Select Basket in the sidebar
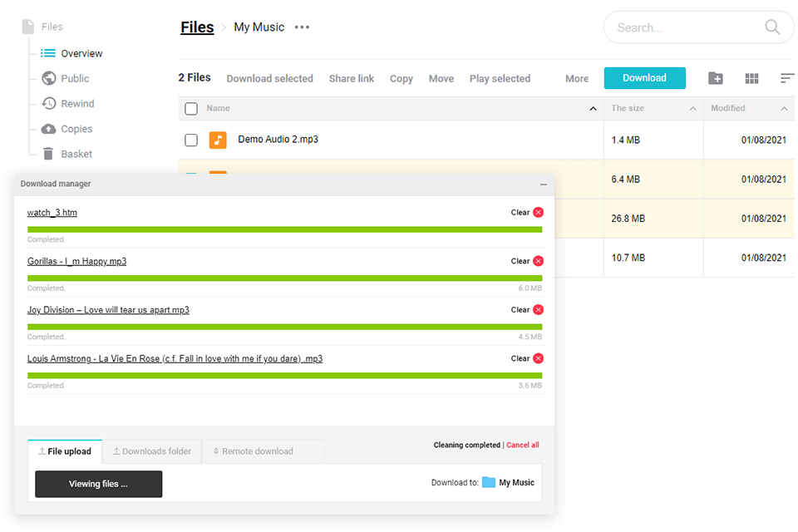 point(76,154)
